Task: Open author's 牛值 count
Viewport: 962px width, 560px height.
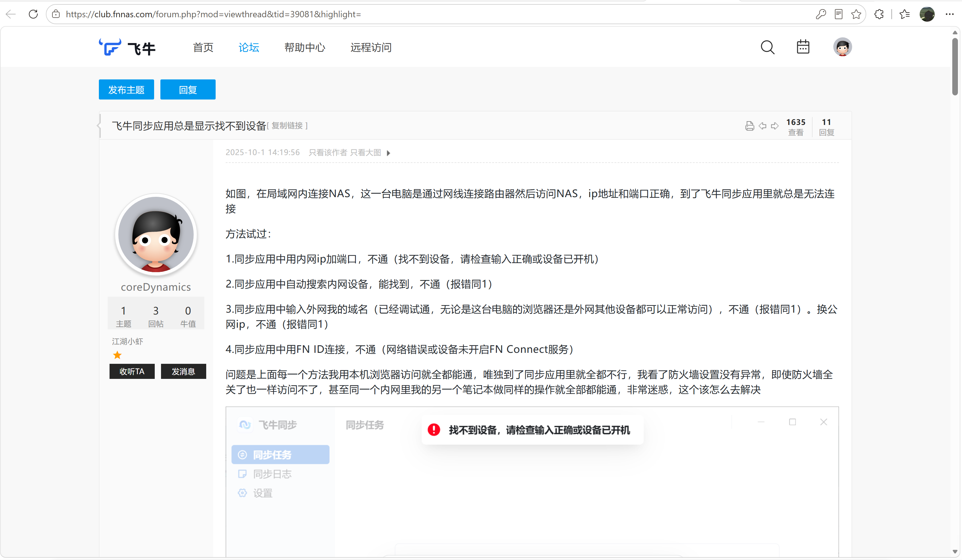Action: point(188,316)
